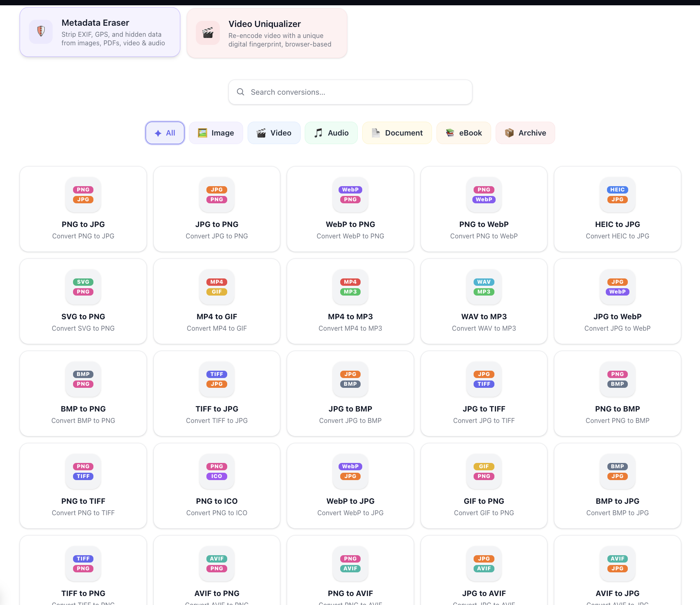
Task: Click the HEIC to JPG format icon
Action: pos(618,195)
